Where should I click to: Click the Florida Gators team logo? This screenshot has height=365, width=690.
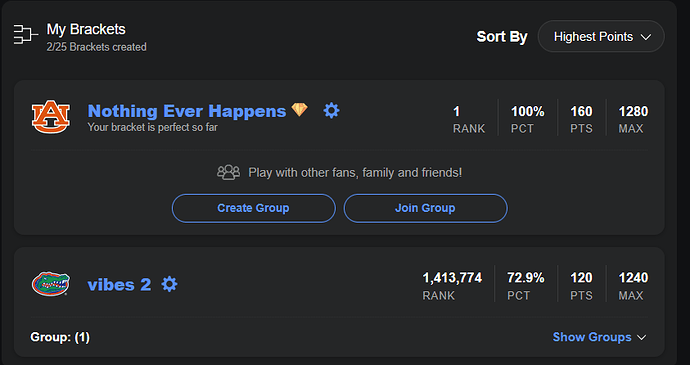[x=51, y=284]
